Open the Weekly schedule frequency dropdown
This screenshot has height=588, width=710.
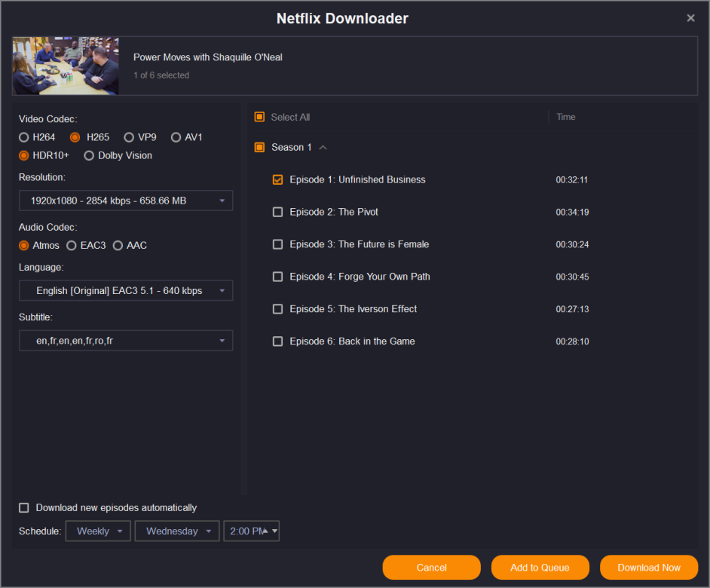[99, 531]
